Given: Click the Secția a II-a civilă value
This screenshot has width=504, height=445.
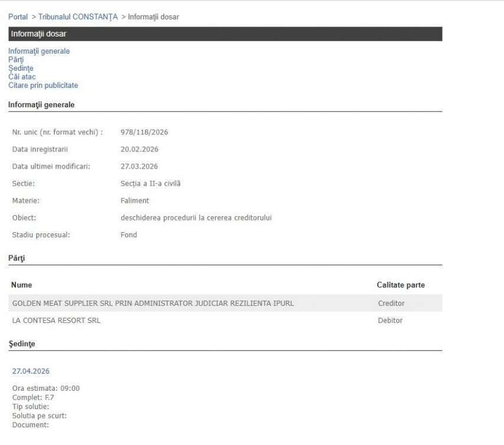Looking at the screenshot, I should [150, 184].
